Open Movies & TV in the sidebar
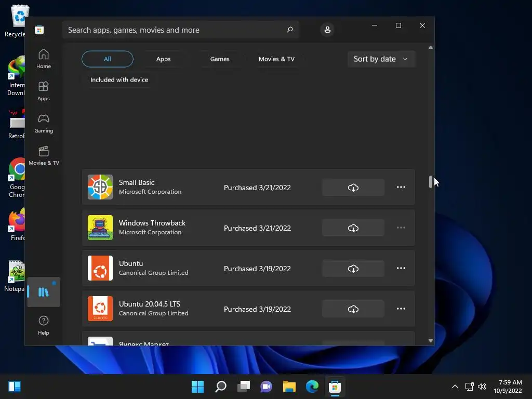532x399 pixels. (44, 155)
